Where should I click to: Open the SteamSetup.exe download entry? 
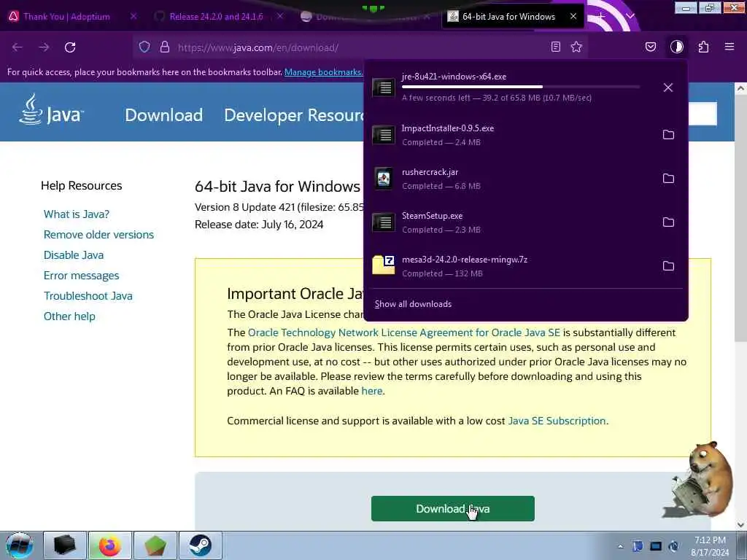point(511,222)
